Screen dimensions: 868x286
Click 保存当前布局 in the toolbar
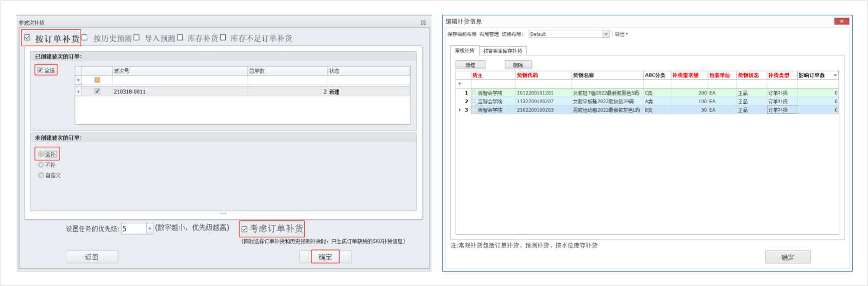point(462,34)
